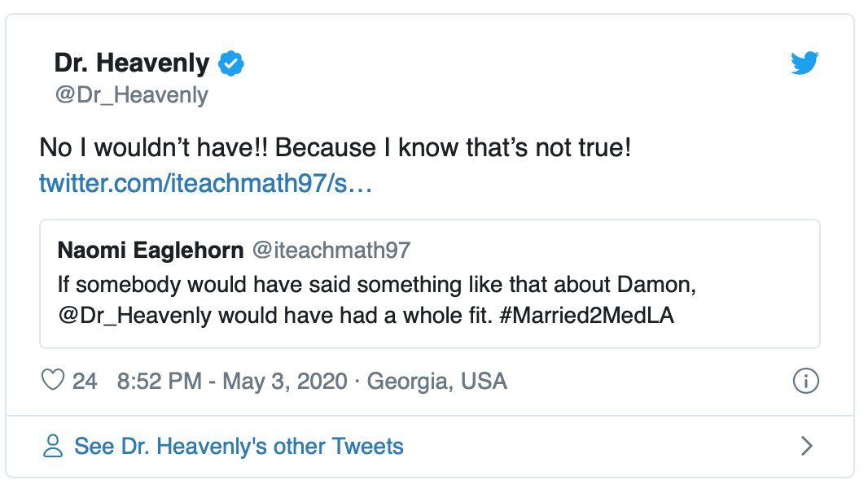This screenshot has height=493, width=868.
Task: Open the @Dr_Heavenly handle under name
Action: pos(131,95)
